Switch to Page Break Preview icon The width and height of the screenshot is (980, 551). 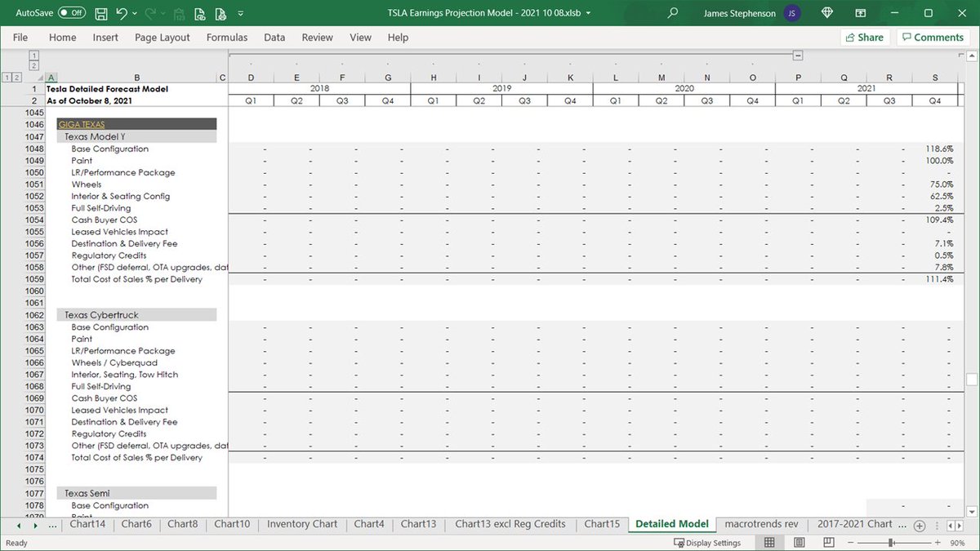[829, 543]
